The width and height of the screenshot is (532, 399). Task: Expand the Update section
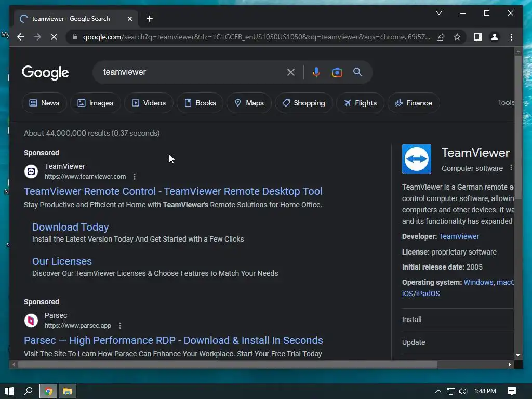click(x=458, y=342)
